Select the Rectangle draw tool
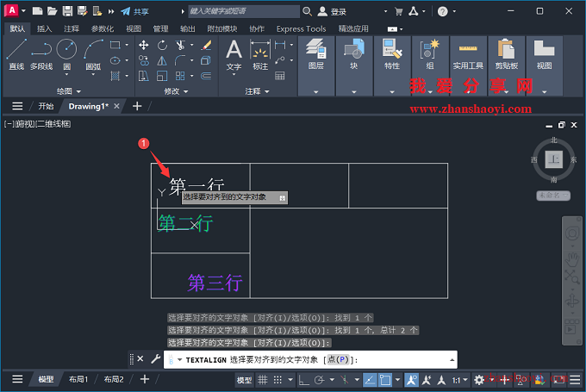This screenshot has width=586, height=392. point(115,45)
